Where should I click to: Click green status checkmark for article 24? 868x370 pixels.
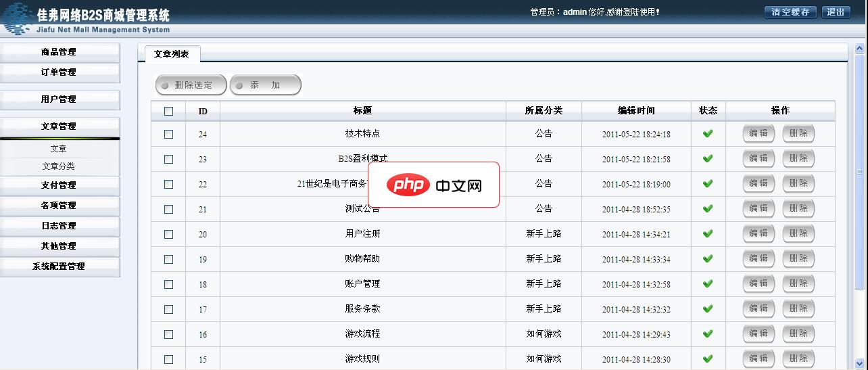pyautogui.click(x=708, y=133)
